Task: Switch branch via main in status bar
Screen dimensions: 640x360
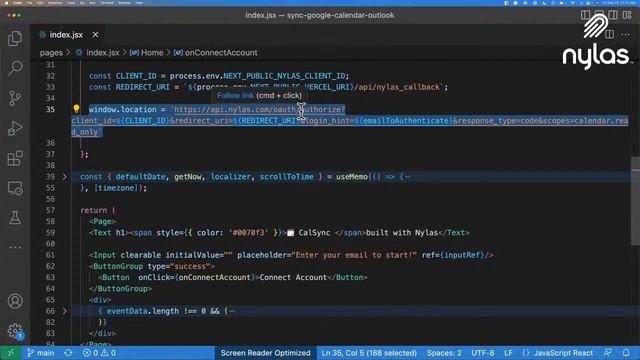Action: [40, 353]
